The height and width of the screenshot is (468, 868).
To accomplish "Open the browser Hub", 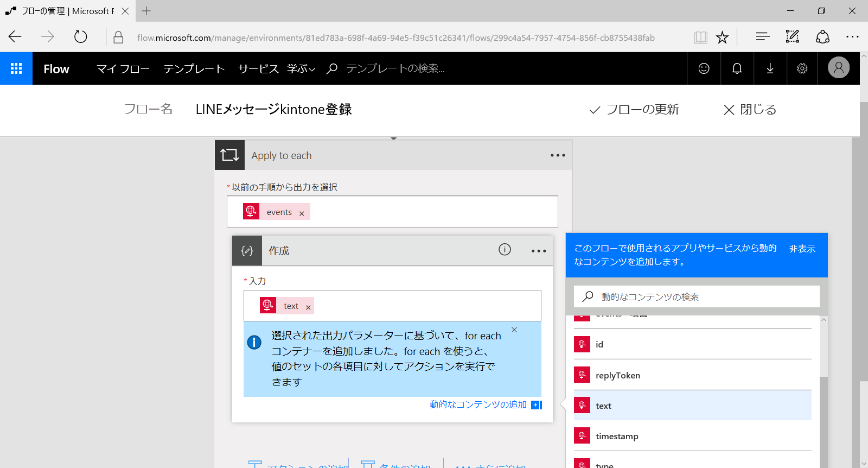I will click(x=763, y=36).
